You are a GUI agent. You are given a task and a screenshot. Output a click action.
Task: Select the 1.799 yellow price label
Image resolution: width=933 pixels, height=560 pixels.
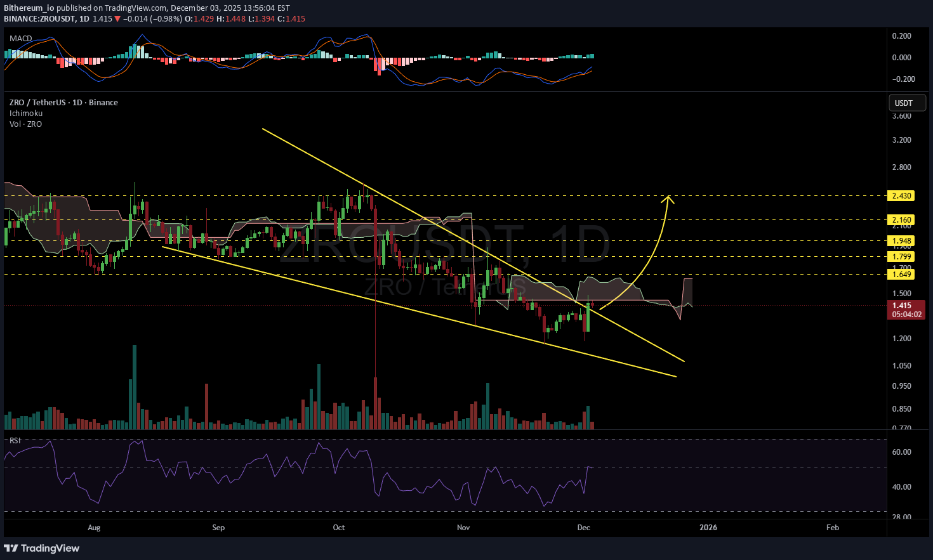coord(902,257)
